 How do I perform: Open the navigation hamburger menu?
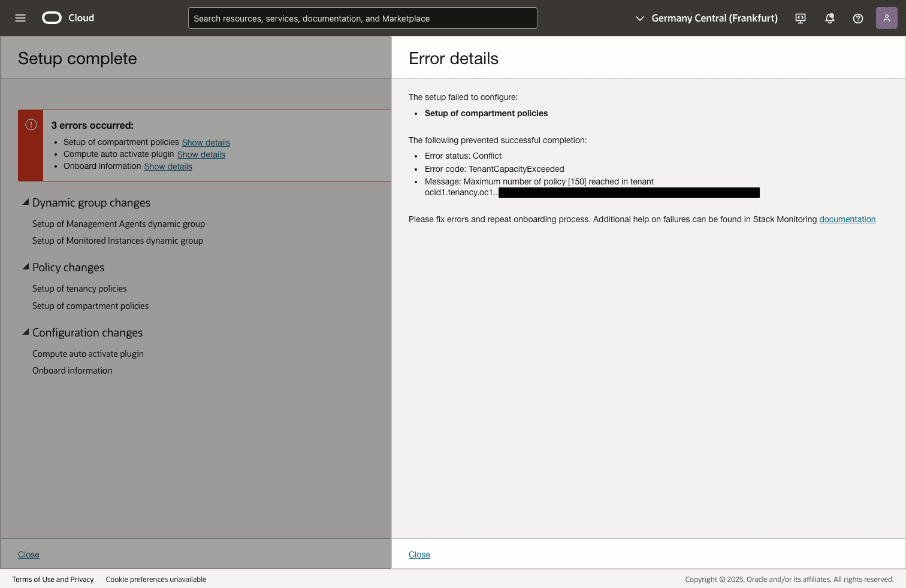20,17
